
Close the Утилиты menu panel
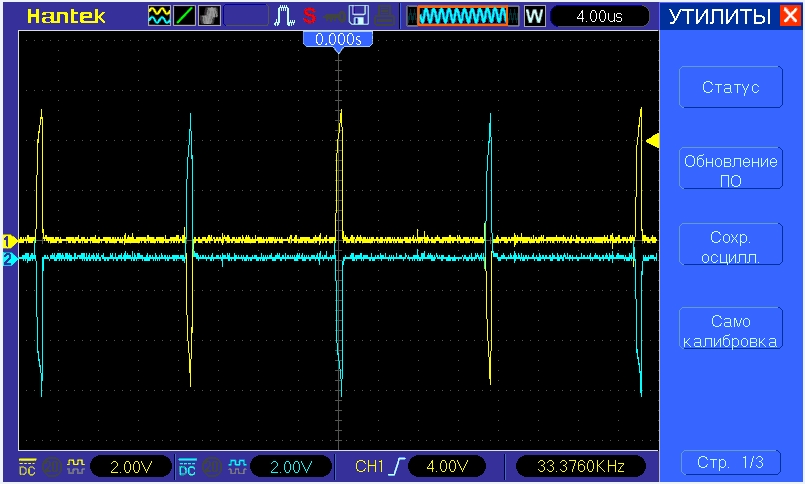coord(789,16)
